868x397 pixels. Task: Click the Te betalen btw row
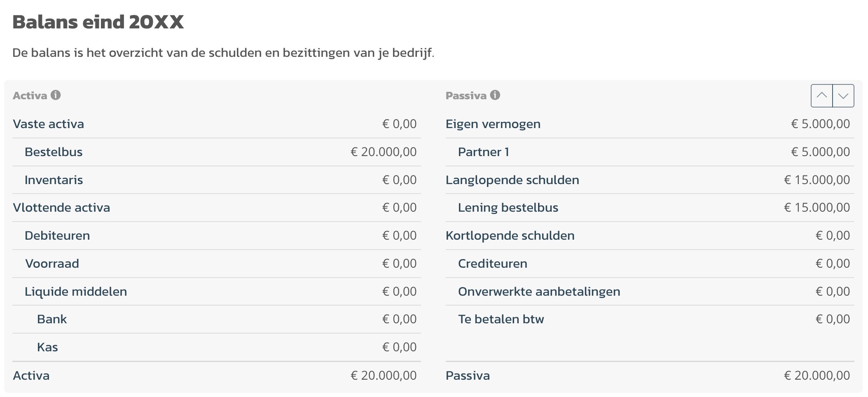[x=650, y=319]
